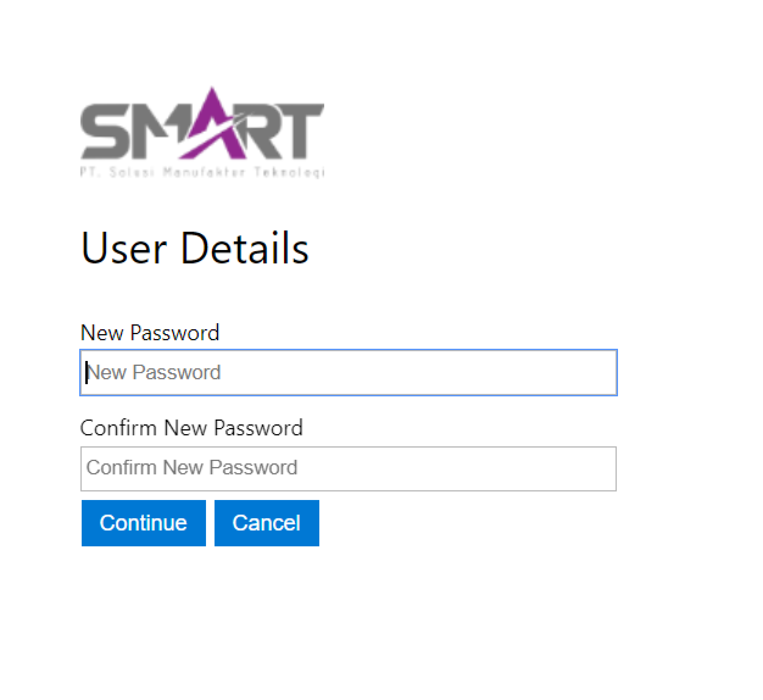763x700 pixels.
Task: Abort the password change using Cancel
Action: tap(267, 523)
